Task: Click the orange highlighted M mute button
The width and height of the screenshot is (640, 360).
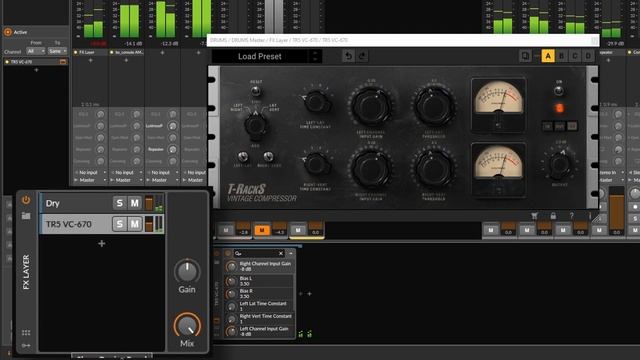Action: [262, 231]
